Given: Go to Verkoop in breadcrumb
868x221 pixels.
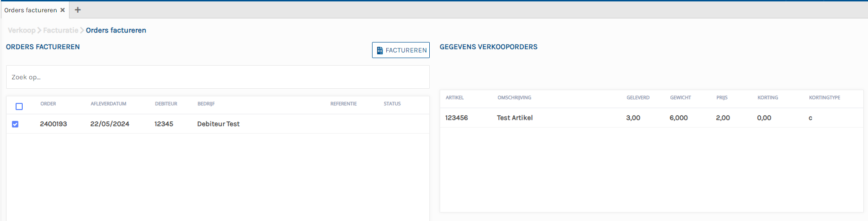Looking at the screenshot, I should (x=21, y=30).
